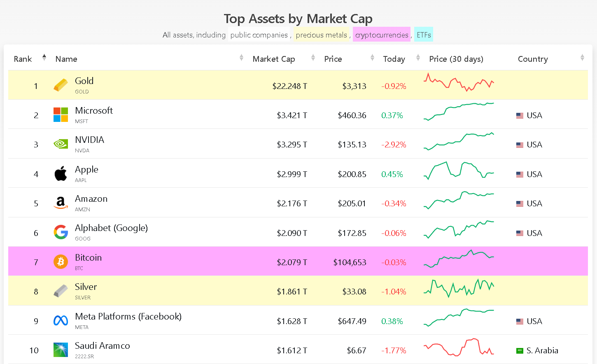Click the USA flag in Microsoft row

click(520, 116)
